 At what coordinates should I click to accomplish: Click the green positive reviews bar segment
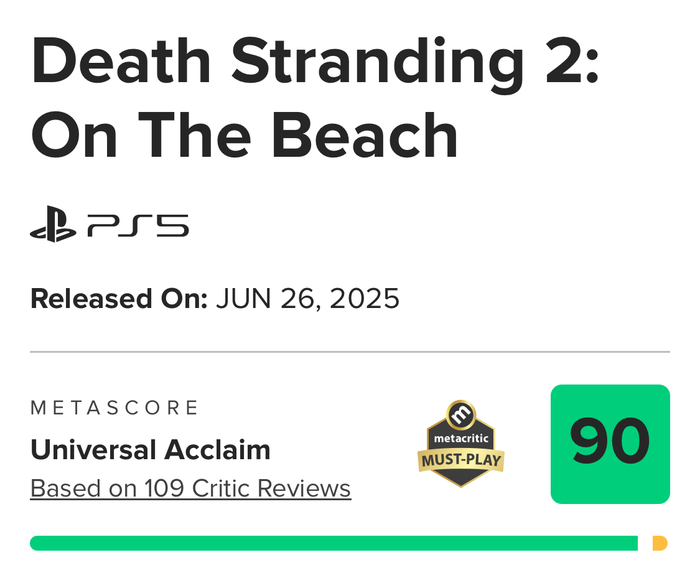point(334,543)
